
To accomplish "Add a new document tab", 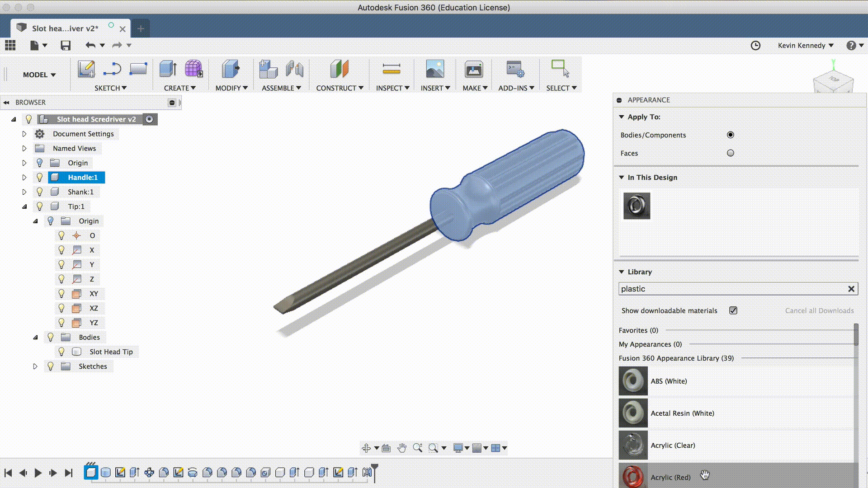I will tap(141, 28).
